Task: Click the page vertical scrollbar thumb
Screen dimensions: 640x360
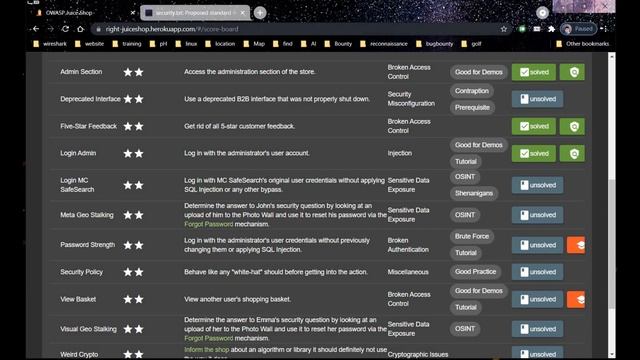Action: 611,243
